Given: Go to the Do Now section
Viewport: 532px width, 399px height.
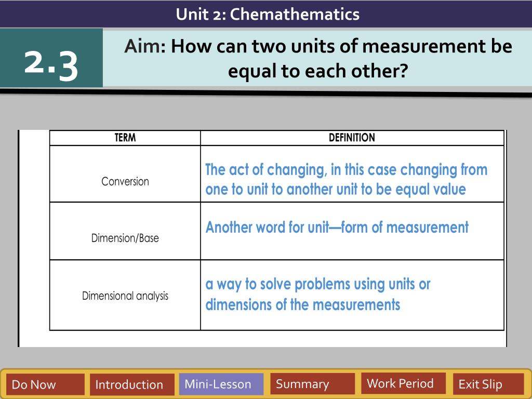Looking at the screenshot, I should [46, 384].
